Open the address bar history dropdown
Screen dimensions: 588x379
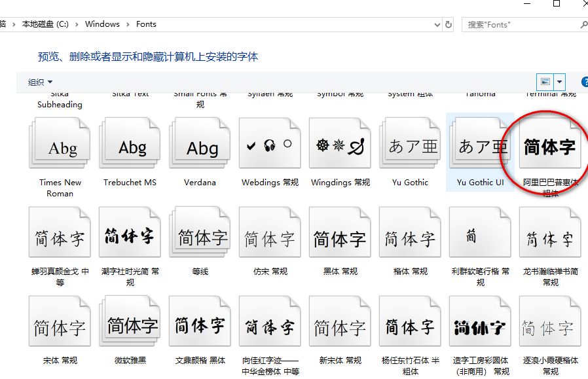(437, 24)
